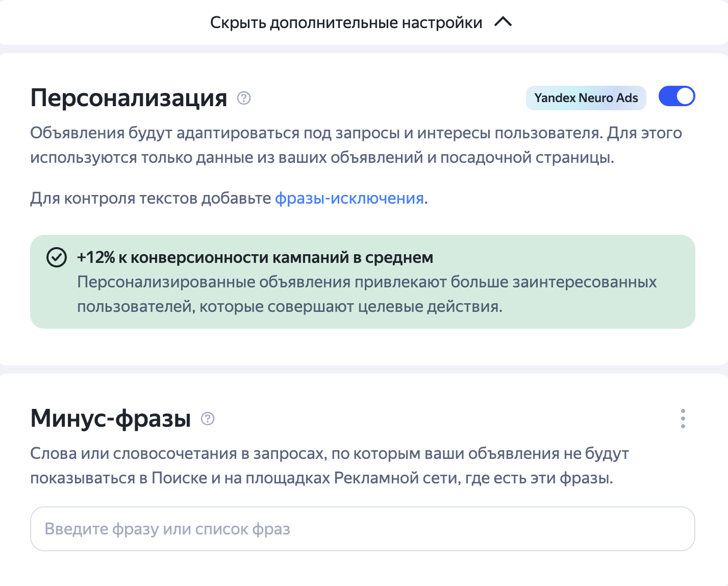Viewport: 728px width, 586px height.
Task: Click the Yandex Neuro Ads badge
Action: pos(586,97)
